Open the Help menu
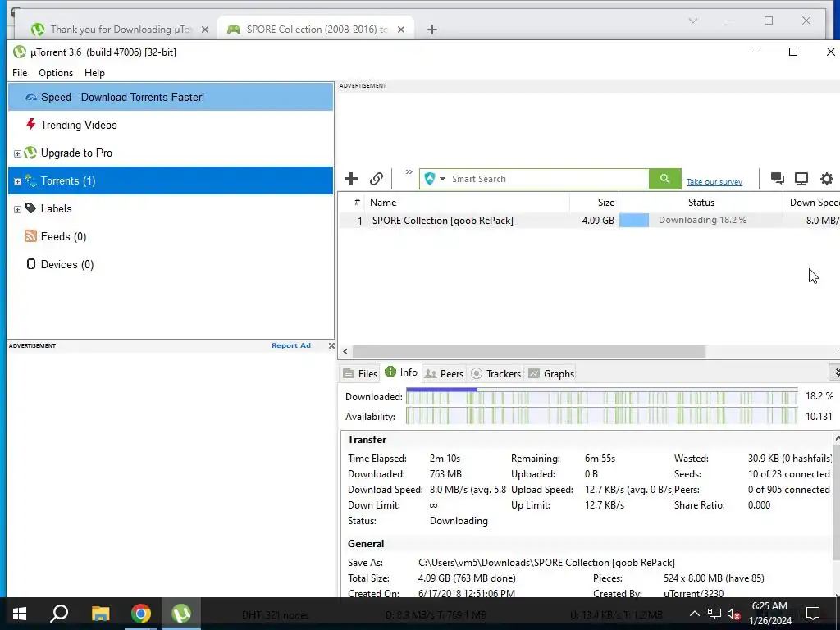 point(94,73)
